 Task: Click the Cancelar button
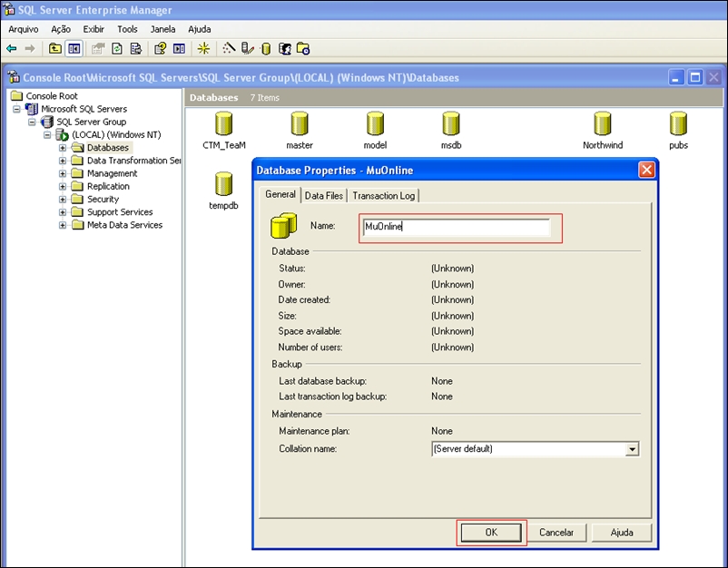coord(556,533)
